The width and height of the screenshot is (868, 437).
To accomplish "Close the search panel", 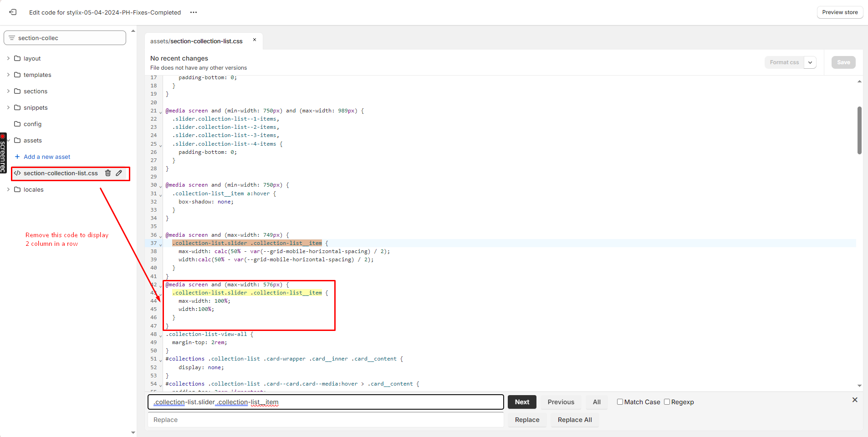I will tap(855, 400).
